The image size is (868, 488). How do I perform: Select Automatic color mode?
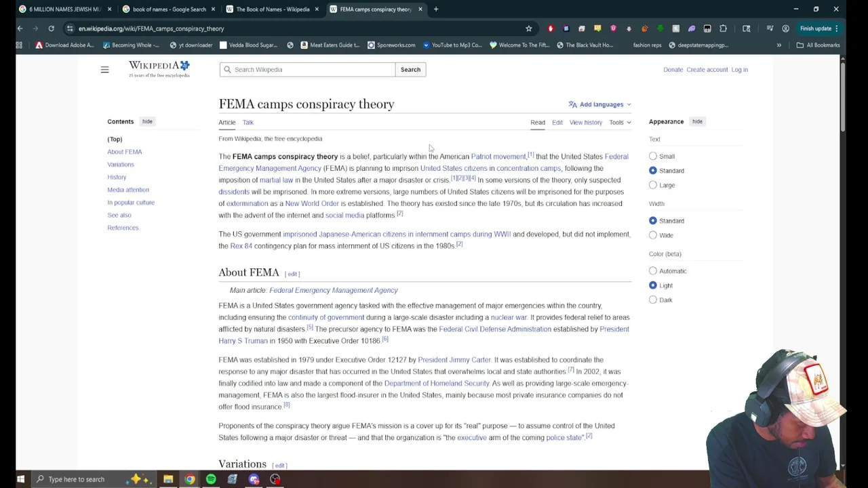coord(653,271)
